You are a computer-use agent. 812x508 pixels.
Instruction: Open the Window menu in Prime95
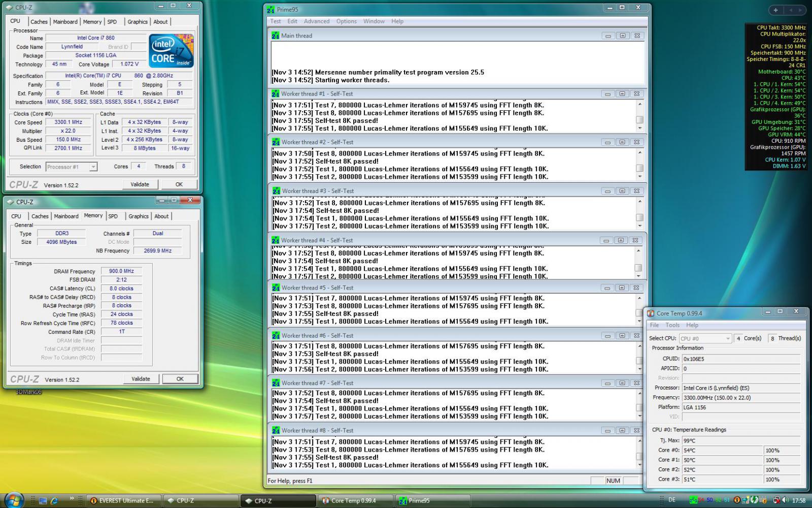(374, 21)
